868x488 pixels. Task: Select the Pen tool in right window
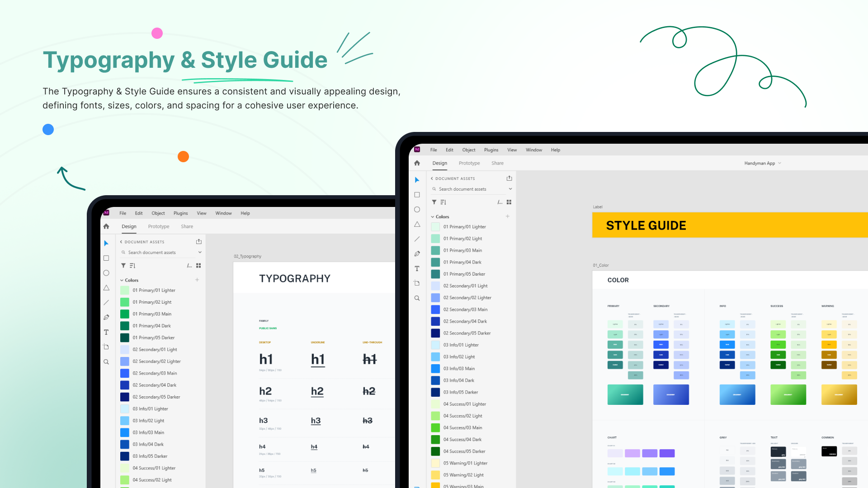coord(417,253)
